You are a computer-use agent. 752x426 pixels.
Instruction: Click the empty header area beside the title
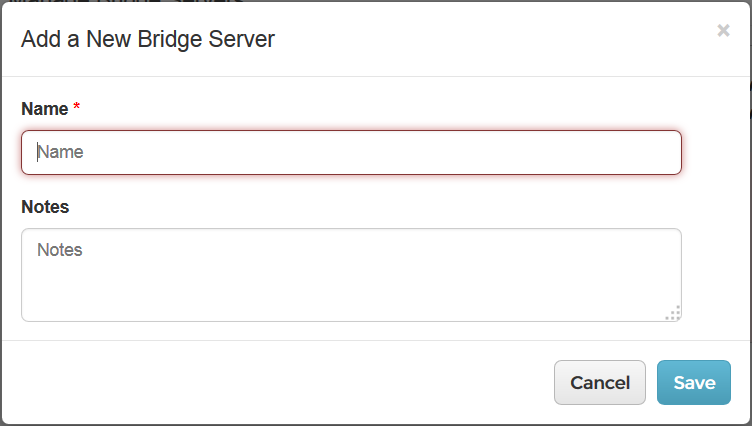tap(480, 40)
